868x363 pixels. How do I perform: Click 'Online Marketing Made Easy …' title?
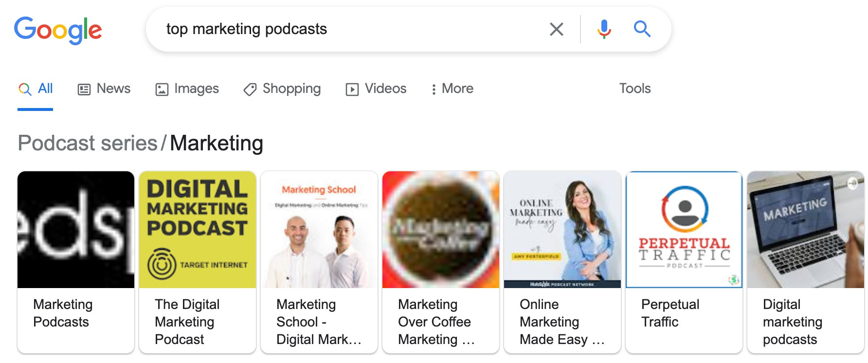point(562,322)
